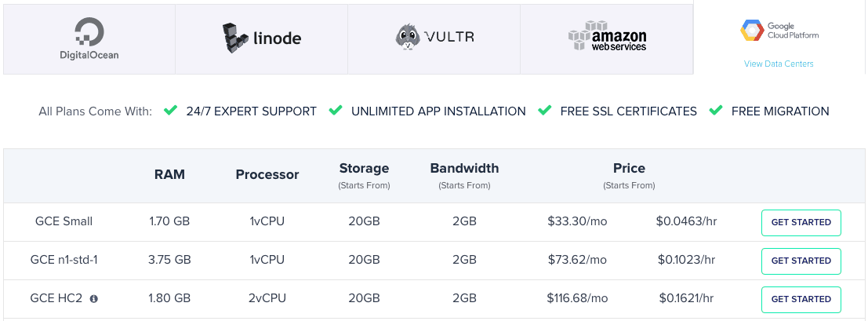Click the Free Migration checkmark icon
This screenshot has width=868, height=321.
point(716,111)
